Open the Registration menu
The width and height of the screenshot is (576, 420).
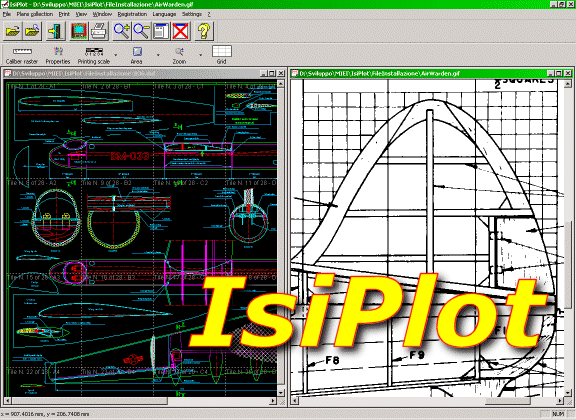132,14
